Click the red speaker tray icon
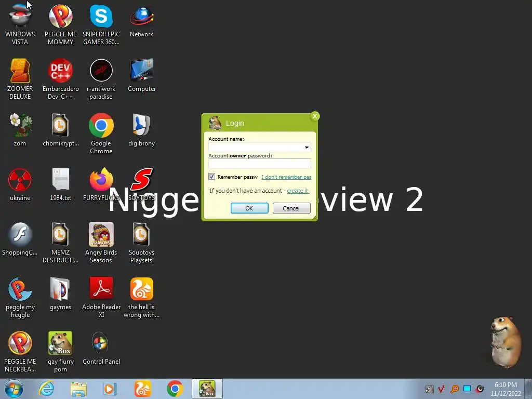Viewport: 532px width, 399px height. 480,389
